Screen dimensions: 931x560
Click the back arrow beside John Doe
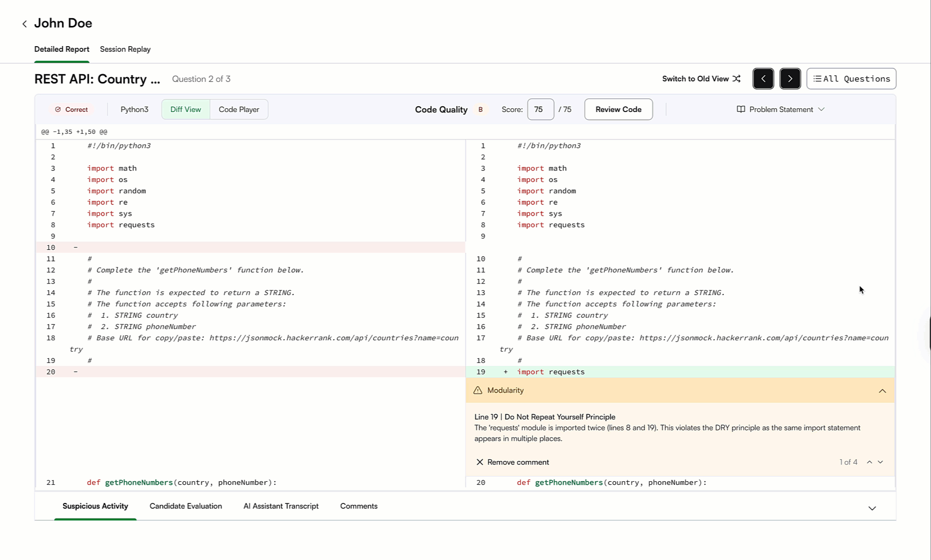tap(24, 23)
